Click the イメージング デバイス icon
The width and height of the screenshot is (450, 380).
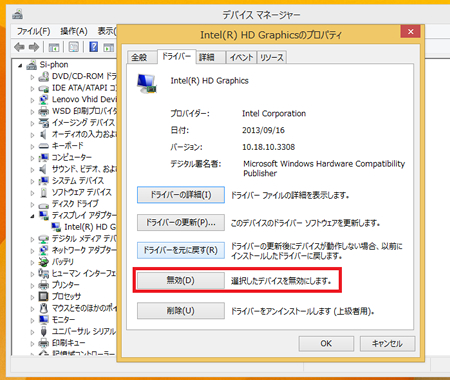(x=44, y=123)
